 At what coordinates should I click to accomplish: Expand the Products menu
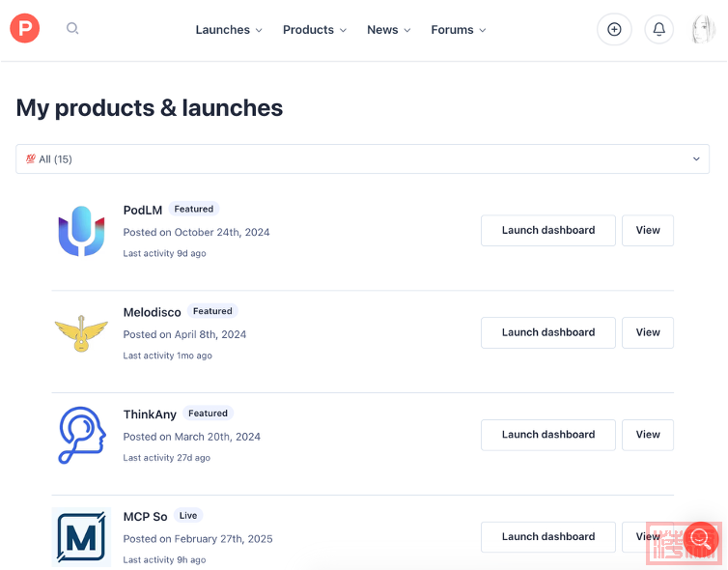point(315,30)
